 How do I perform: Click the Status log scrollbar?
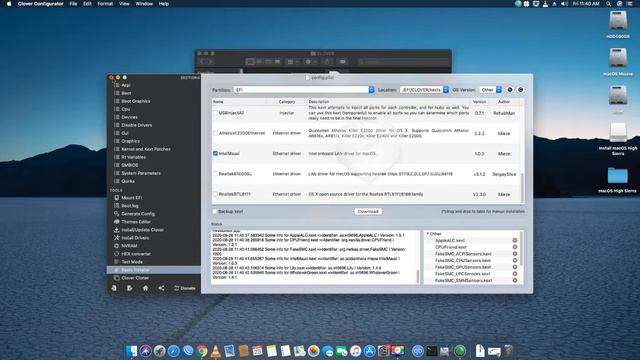tap(418, 276)
